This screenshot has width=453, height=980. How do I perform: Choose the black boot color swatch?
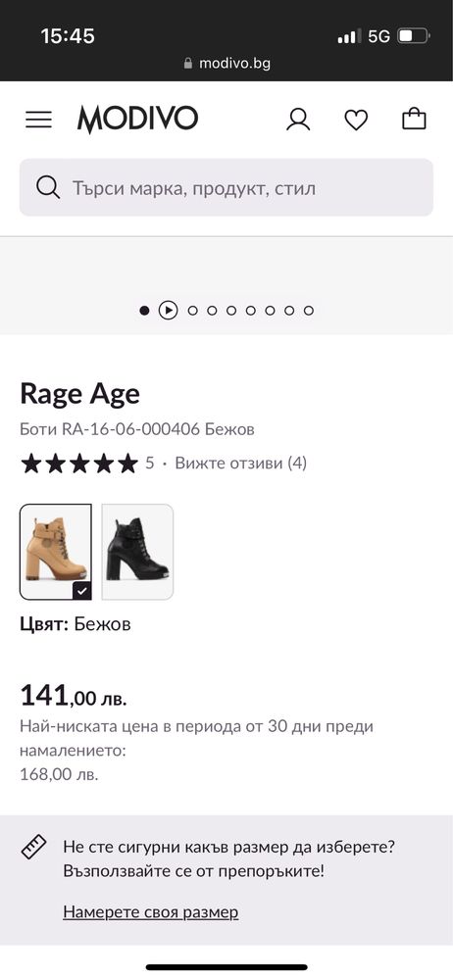pyautogui.click(x=137, y=552)
